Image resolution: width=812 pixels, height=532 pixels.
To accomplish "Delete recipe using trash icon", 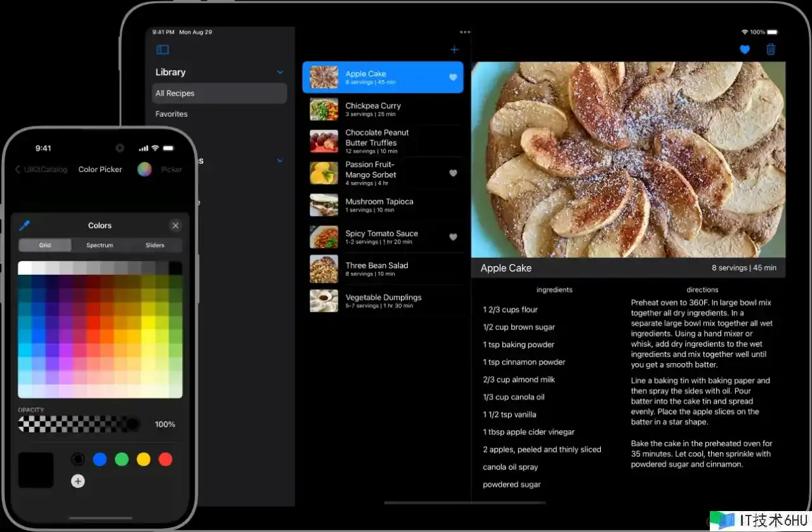I will (x=771, y=50).
